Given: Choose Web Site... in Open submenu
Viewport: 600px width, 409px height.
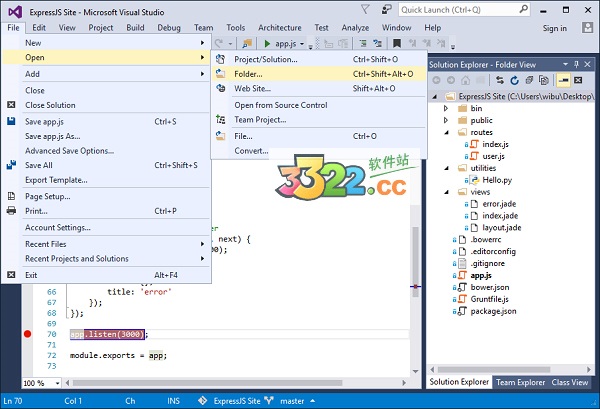Looking at the screenshot, I should pos(319,88).
